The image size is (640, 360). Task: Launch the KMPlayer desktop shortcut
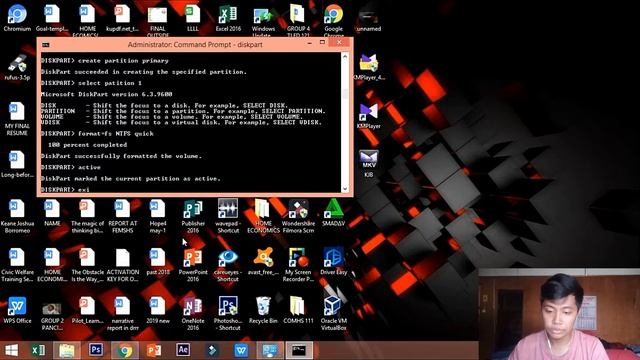click(369, 116)
